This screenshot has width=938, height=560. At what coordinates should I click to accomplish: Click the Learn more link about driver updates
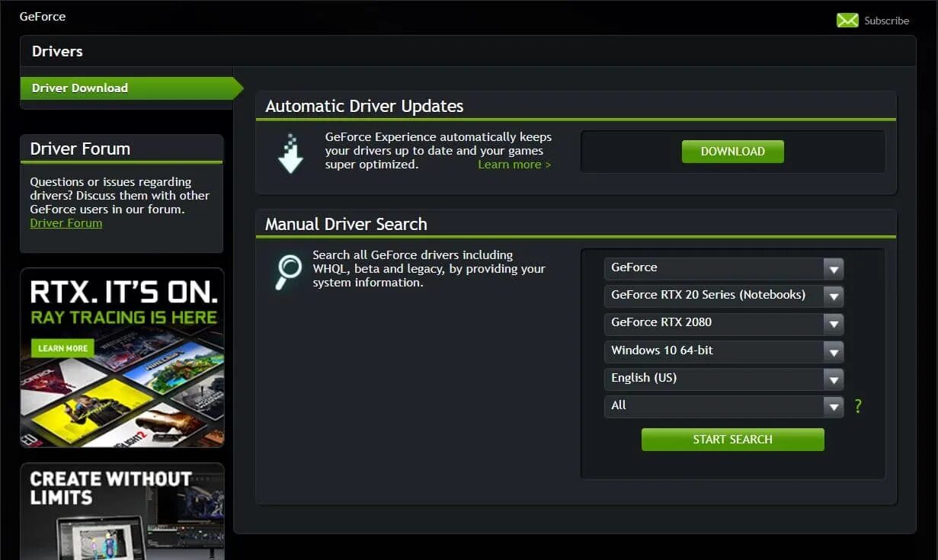click(514, 164)
